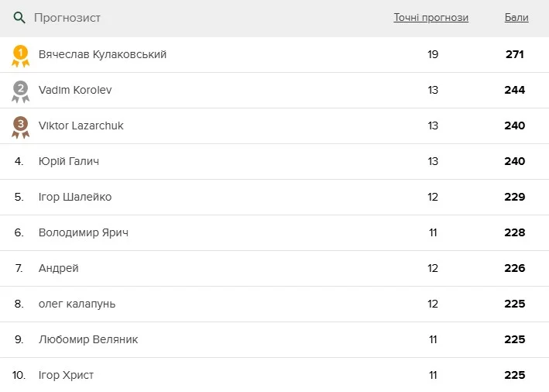The height and width of the screenshot is (392, 549).
Task: Sort by Точні прогнози column header
Action: coord(431,18)
